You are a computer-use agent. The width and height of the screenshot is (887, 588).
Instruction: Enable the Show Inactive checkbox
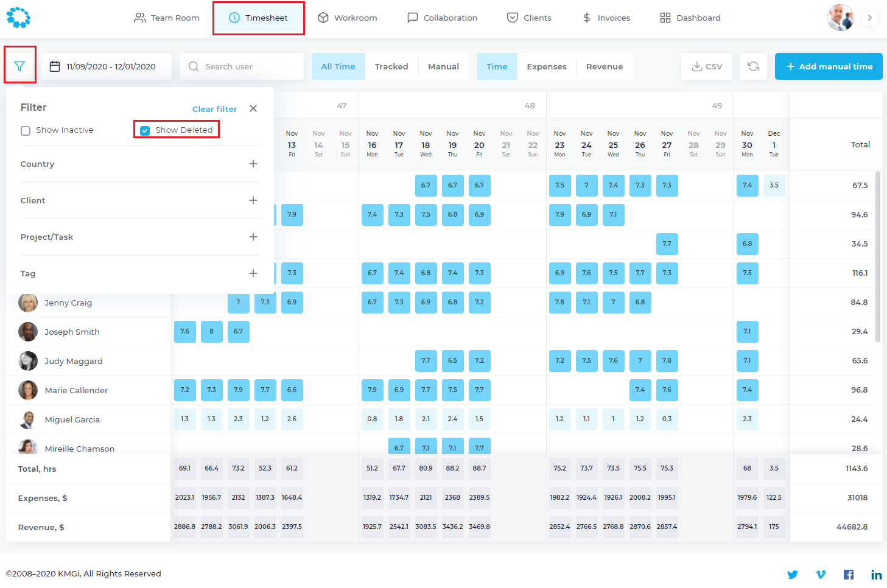click(26, 130)
